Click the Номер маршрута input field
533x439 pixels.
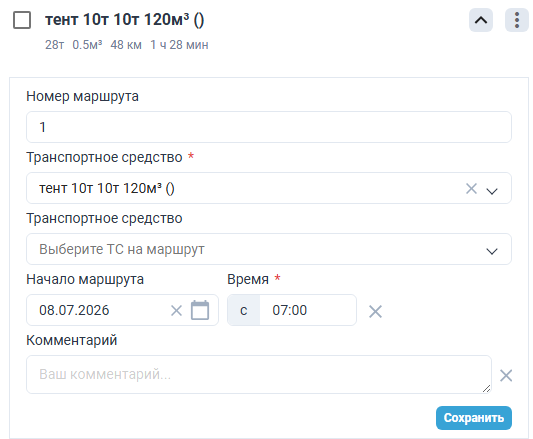pos(269,127)
